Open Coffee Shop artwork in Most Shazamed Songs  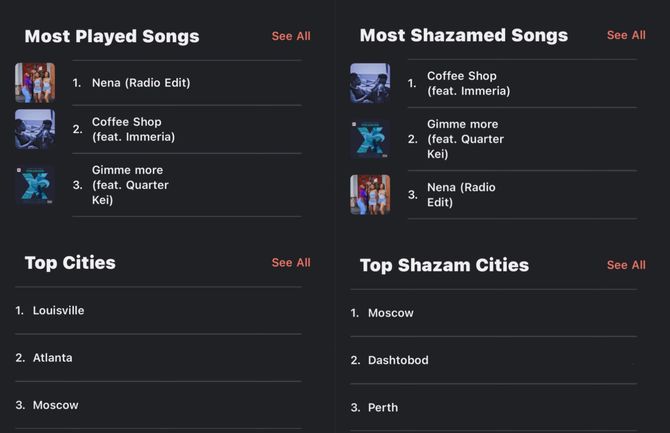click(370, 83)
